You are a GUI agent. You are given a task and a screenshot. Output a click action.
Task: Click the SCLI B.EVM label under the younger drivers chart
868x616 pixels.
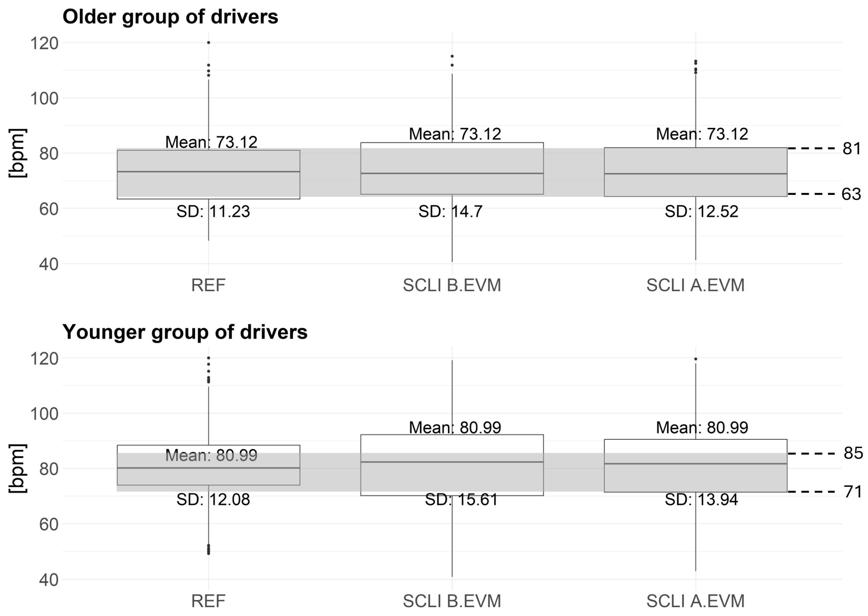coord(452,601)
